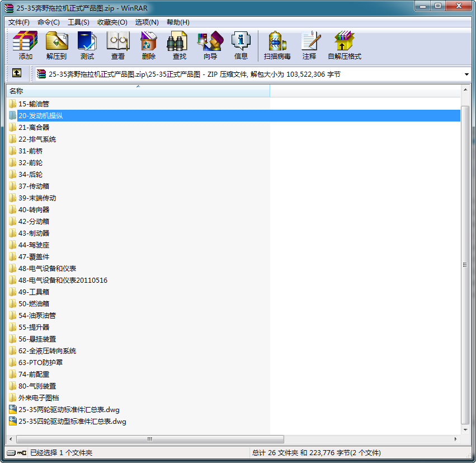Open the 文件(F) menu
476x463 pixels.
click(19, 22)
